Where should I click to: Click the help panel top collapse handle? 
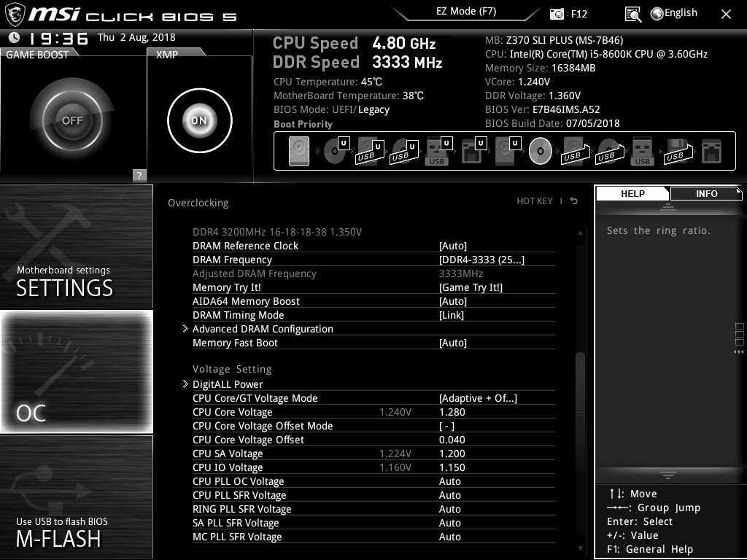pyautogui.click(x=668, y=206)
